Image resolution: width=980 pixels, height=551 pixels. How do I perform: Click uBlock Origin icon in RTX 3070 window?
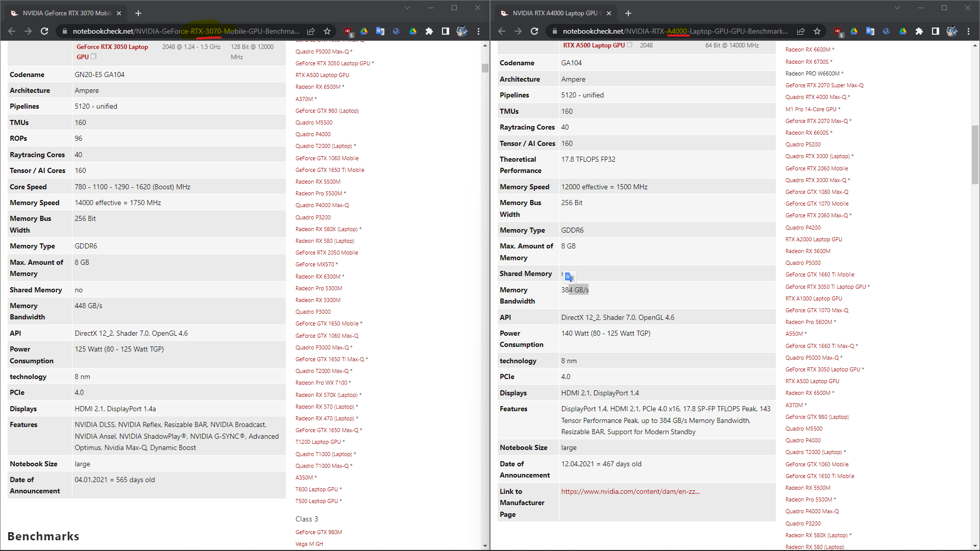click(x=348, y=32)
